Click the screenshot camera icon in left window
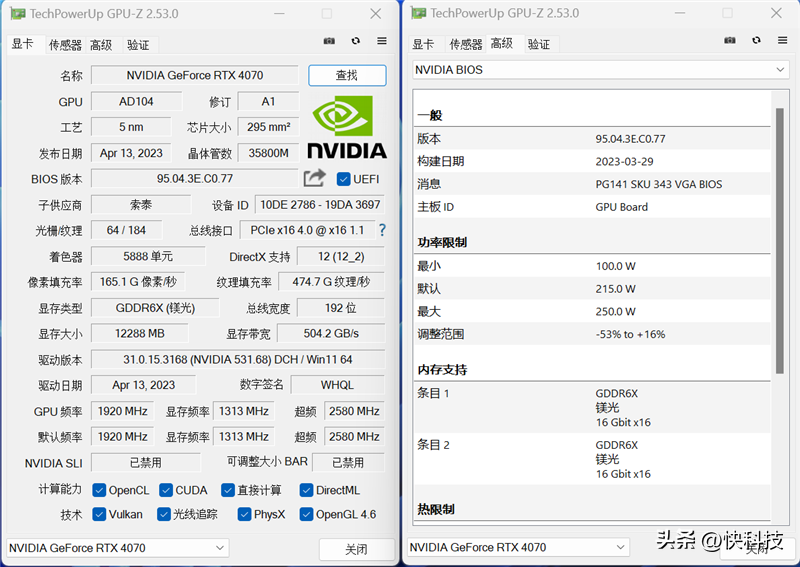The height and width of the screenshot is (567, 800). coord(329,41)
